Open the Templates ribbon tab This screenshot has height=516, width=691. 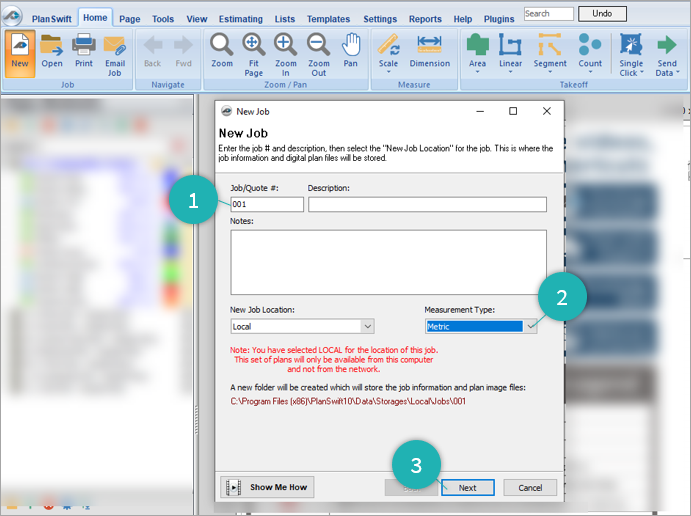[328, 19]
